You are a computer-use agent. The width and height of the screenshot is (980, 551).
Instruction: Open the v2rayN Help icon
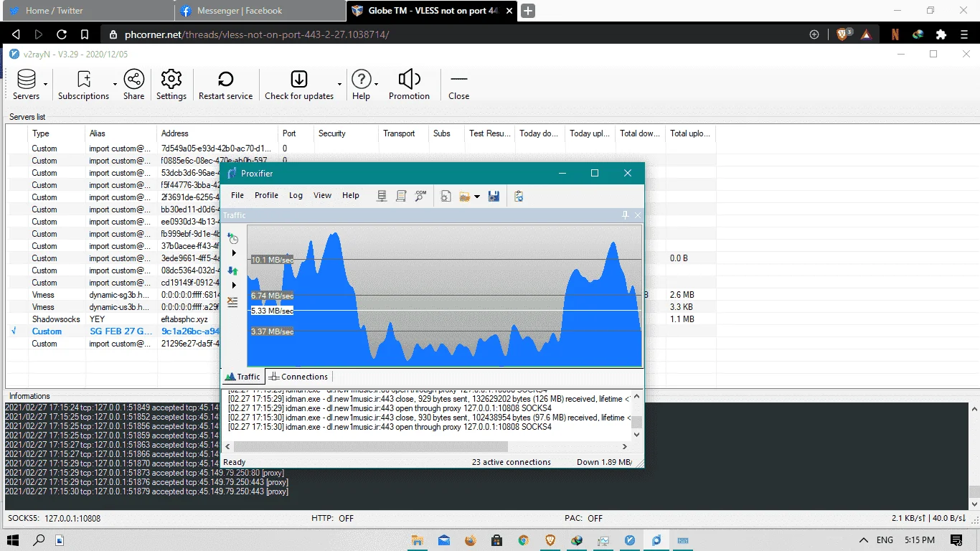point(361,85)
